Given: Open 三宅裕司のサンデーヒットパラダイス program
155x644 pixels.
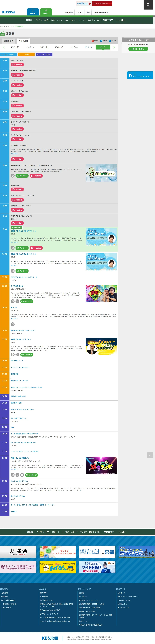Looking at the screenshot, I should (24, 277).
